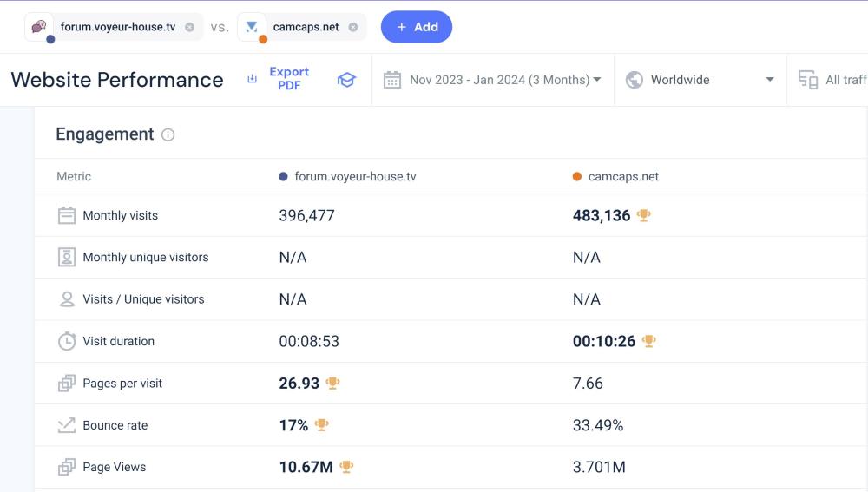The width and height of the screenshot is (868, 492).
Task: Click the Engagement info icon
Action: [x=168, y=134]
